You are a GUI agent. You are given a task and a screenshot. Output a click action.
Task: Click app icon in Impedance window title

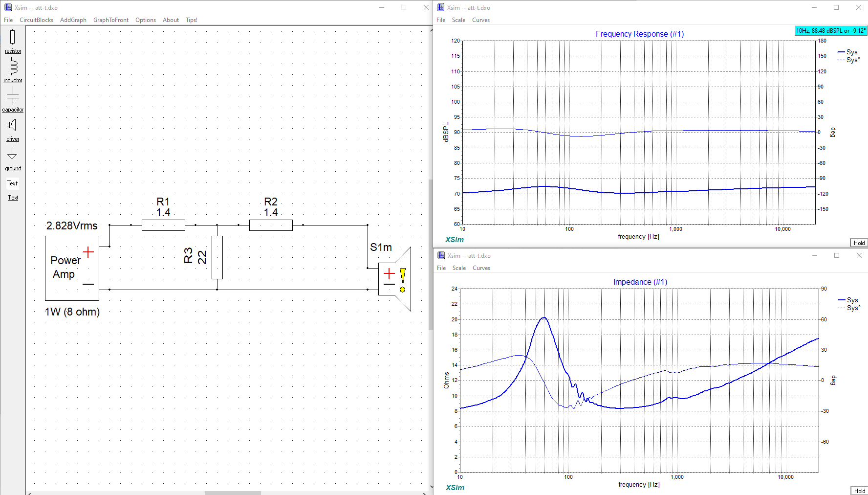(x=441, y=255)
